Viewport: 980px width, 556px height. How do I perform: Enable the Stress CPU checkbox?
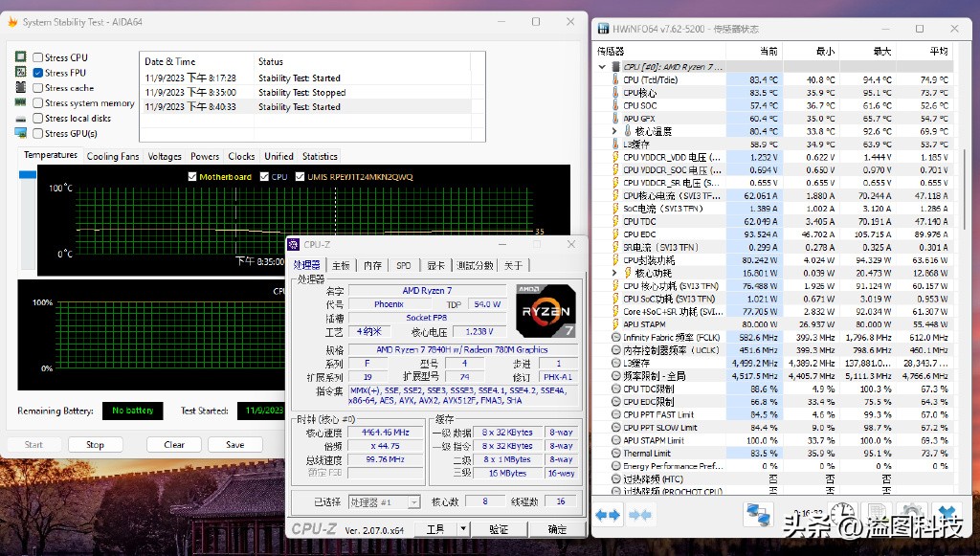coord(37,57)
